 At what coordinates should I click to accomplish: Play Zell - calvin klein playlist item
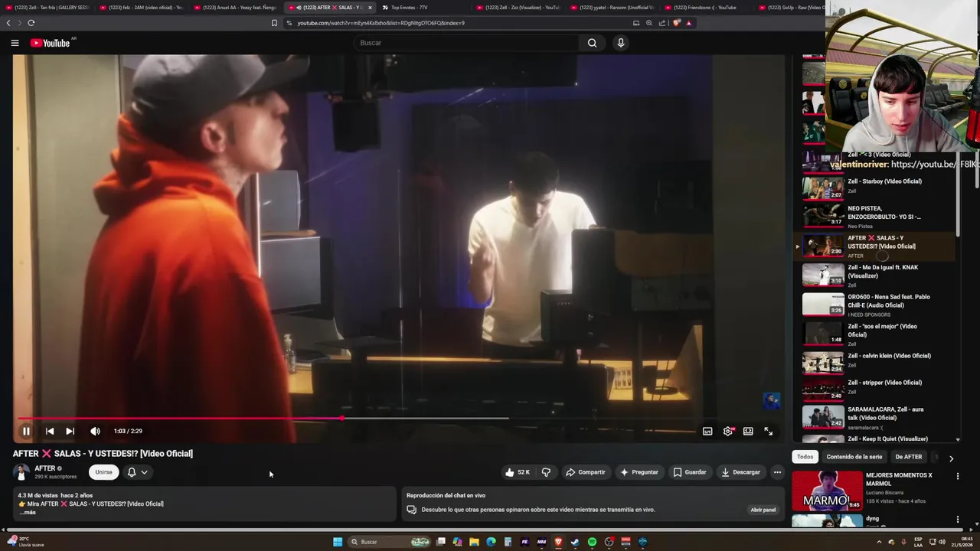(x=874, y=362)
